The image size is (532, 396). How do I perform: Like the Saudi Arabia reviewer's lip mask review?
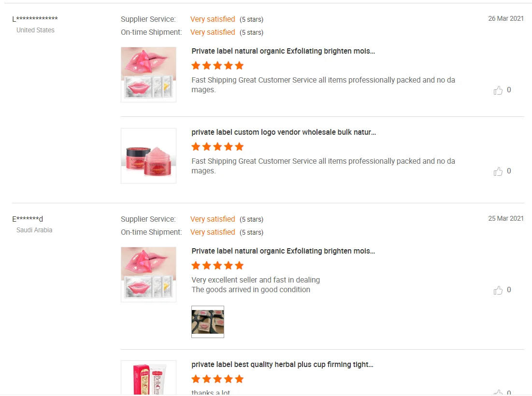click(498, 290)
